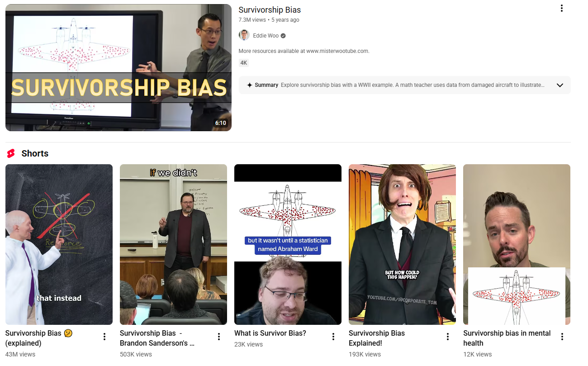
Task: Expand the AI Summary chevron
Action: click(x=560, y=85)
